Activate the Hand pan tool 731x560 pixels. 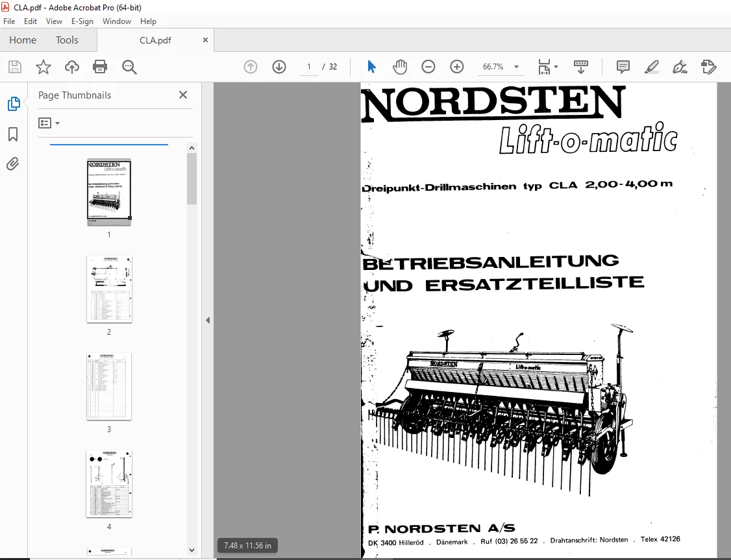399,67
